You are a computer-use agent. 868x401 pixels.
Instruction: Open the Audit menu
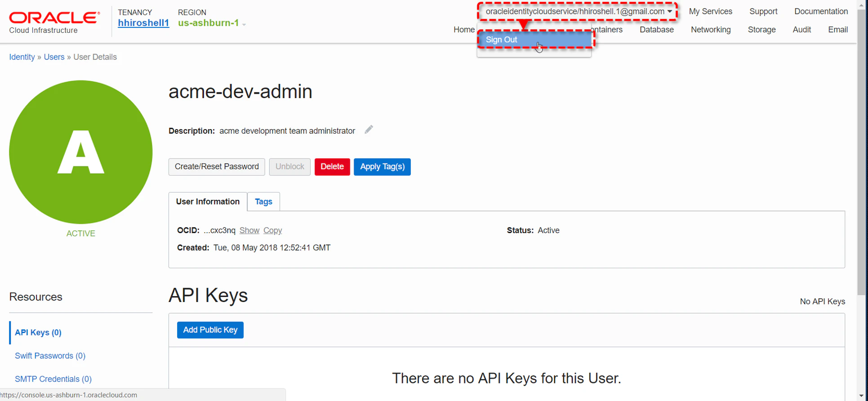(x=801, y=30)
